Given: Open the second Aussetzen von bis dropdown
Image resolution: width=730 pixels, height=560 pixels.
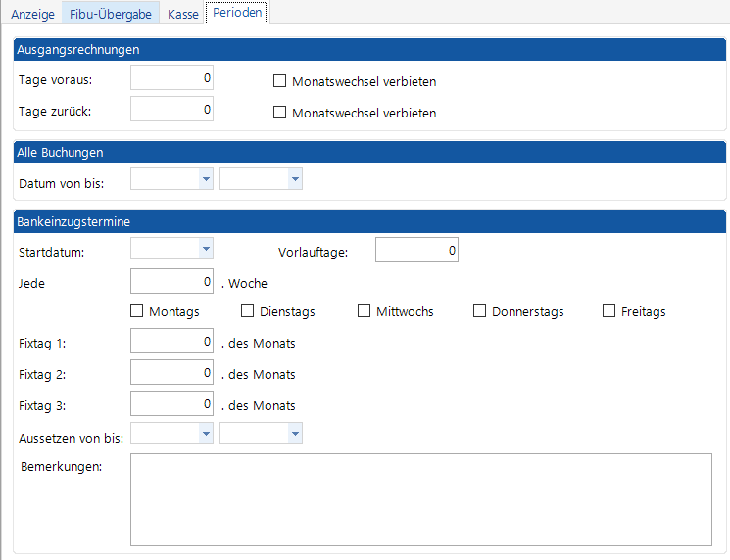Looking at the screenshot, I should click(294, 433).
